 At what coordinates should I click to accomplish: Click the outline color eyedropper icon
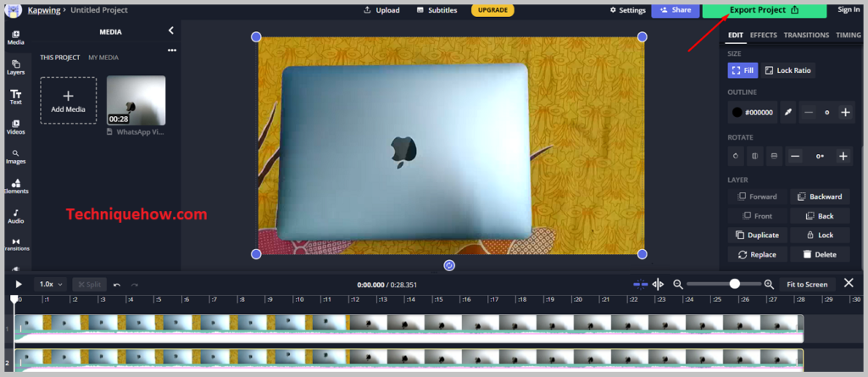pos(787,113)
